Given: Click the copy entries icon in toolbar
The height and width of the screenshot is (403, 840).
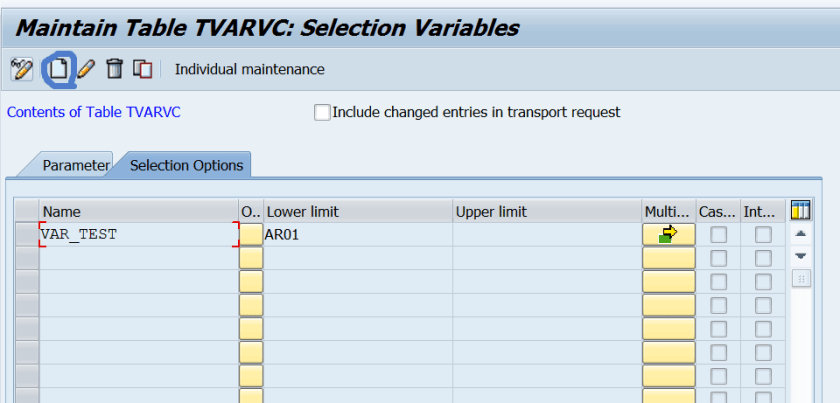Looking at the screenshot, I should pyautogui.click(x=143, y=69).
